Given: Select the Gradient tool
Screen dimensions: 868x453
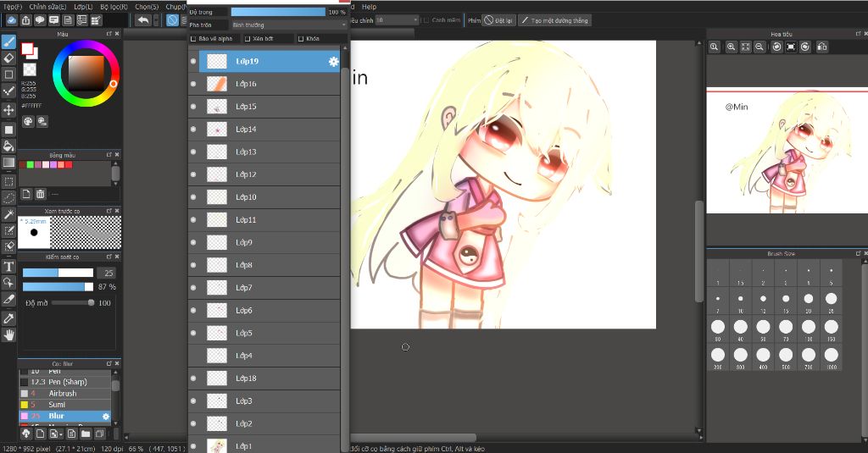Looking at the screenshot, I should [8, 163].
